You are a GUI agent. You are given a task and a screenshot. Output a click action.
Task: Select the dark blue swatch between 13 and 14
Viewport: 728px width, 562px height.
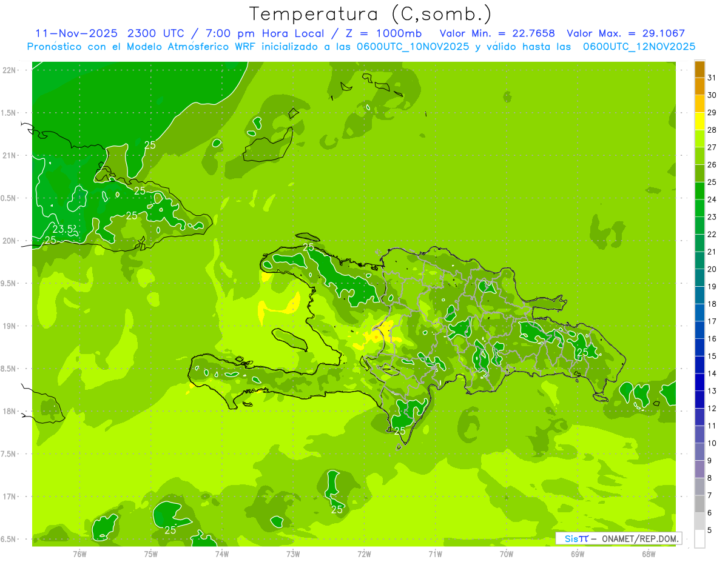pos(699,383)
